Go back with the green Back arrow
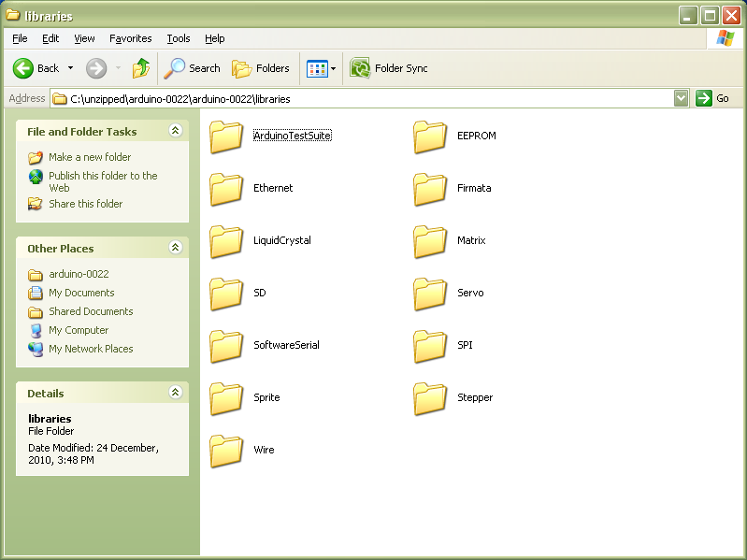 (36, 68)
